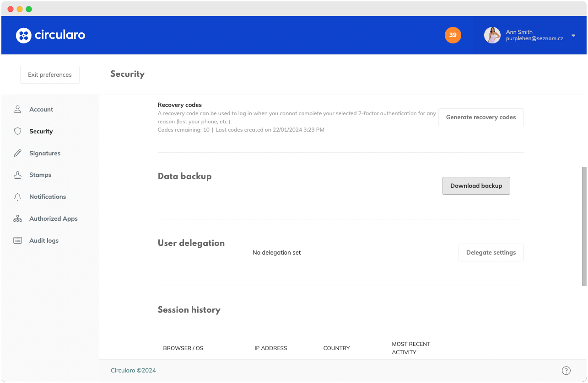Click the Stamps icon in sidebar
Viewport: 588px width, 383px height.
[18, 175]
